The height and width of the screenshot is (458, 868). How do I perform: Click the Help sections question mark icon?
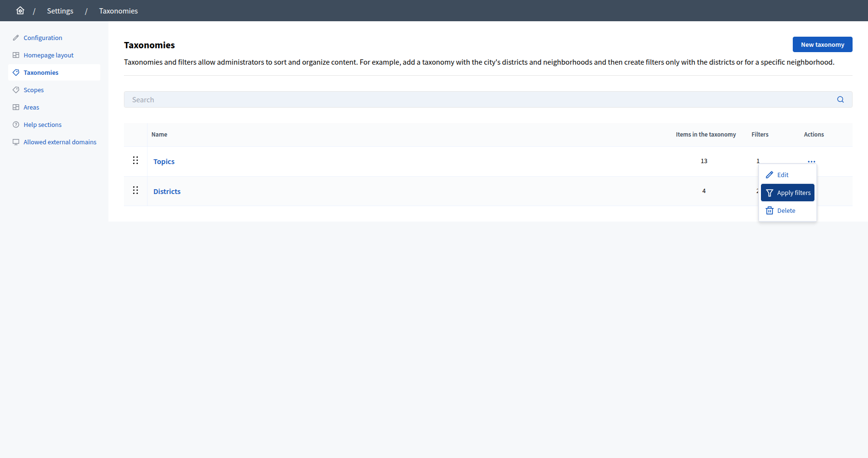(16, 124)
